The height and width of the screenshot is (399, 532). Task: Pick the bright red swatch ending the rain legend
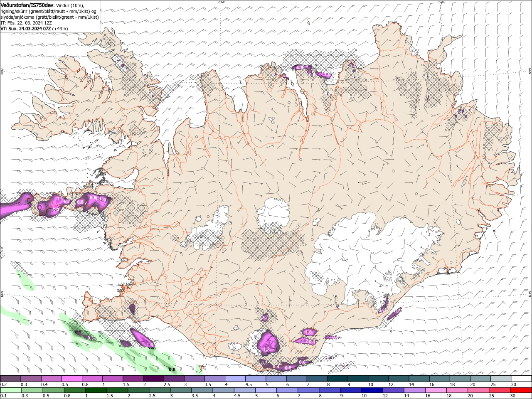[521, 390]
